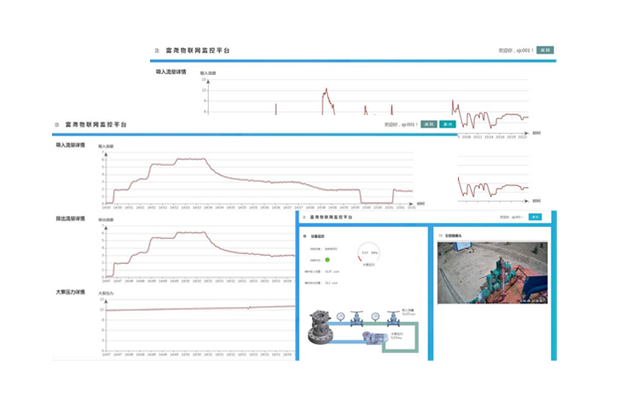Click the teal button in the front dashboard header
The width and height of the screenshot is (625, 404).
pos(535,217)
